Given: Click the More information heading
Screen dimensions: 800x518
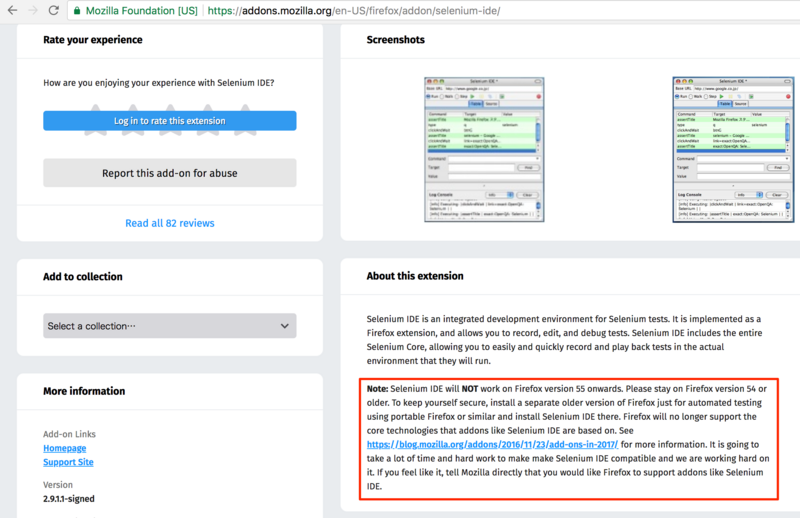Looking at the screenshot, I should [x=84, y=391].
